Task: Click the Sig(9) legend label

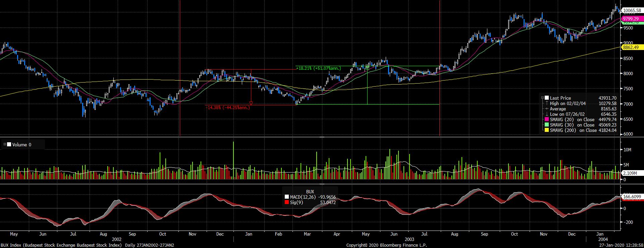Action: (x=297, y=202)
